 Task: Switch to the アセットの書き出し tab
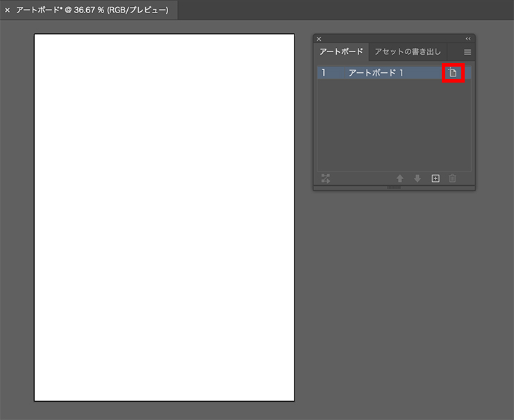pos(408,52)
